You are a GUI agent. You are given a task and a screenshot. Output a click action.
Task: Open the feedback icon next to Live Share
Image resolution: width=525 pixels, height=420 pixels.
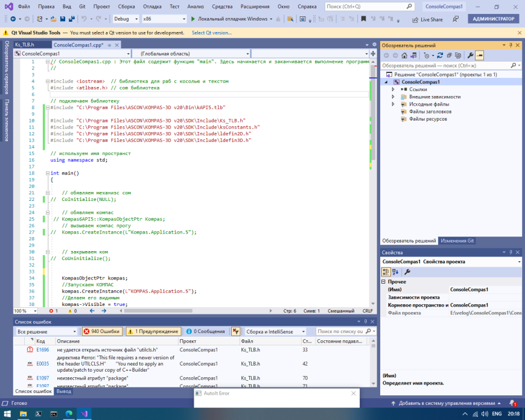[456, 19]
